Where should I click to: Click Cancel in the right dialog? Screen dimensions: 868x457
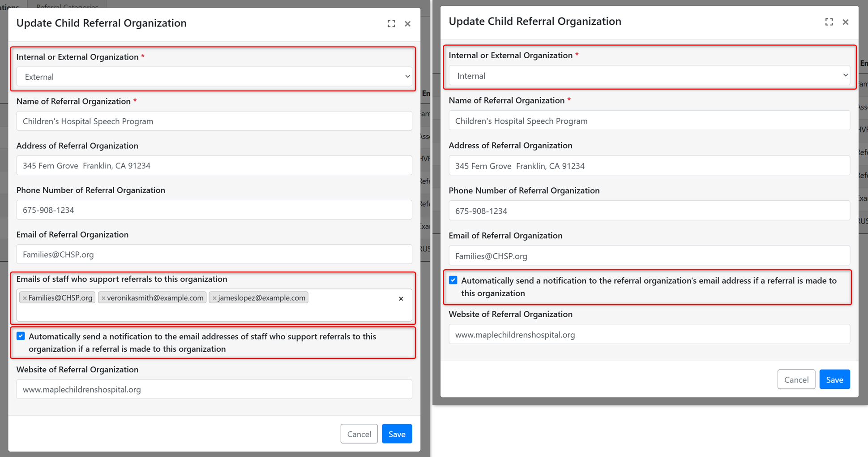(x=796, y=379)
